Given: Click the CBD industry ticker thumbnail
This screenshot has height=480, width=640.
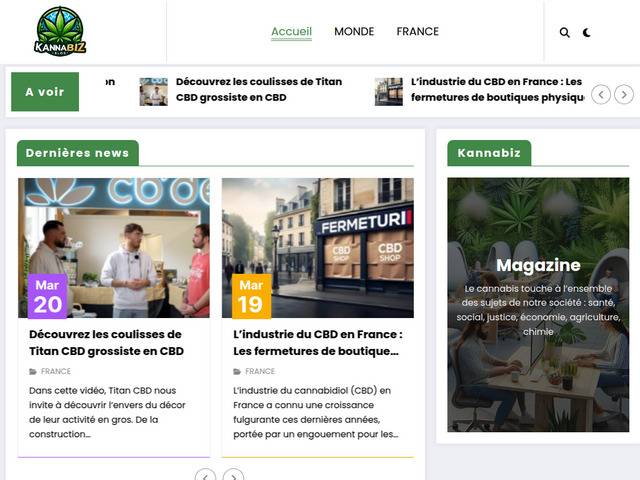Looking at the screenshot, I should (389, 92).
